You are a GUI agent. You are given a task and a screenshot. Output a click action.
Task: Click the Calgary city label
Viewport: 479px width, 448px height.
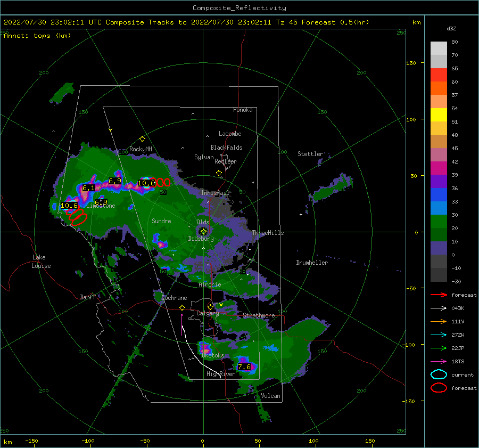tap(208, 313)
